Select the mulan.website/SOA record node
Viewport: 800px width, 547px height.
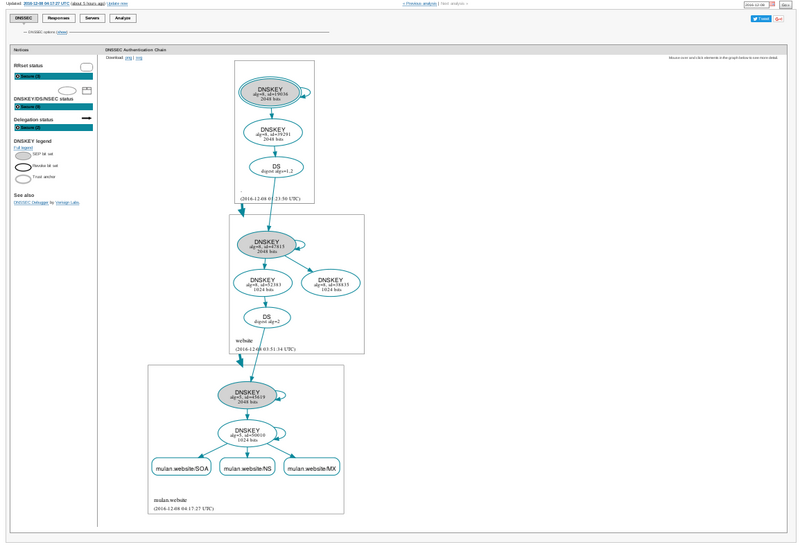click(181, 467)
